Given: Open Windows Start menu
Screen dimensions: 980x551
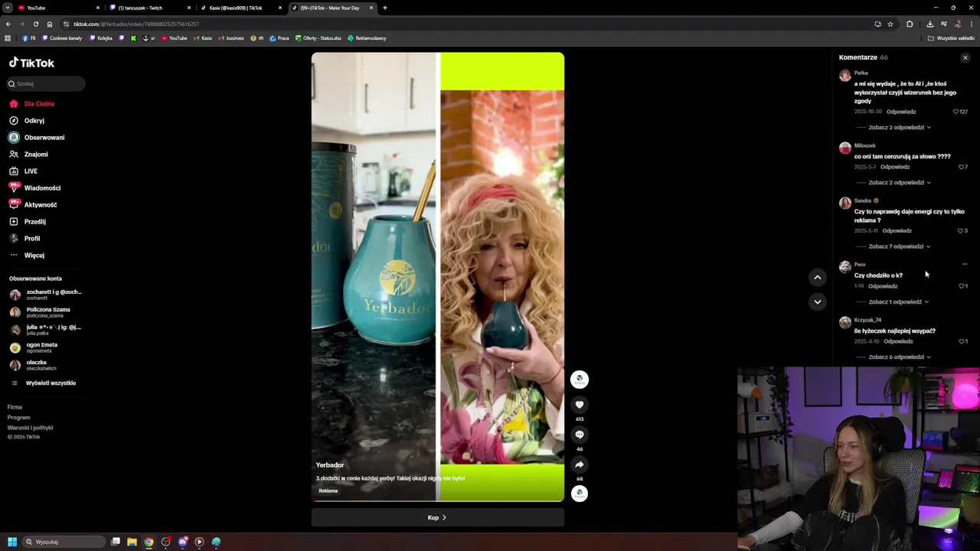Looking at the screenshot, I should [12, 542].
